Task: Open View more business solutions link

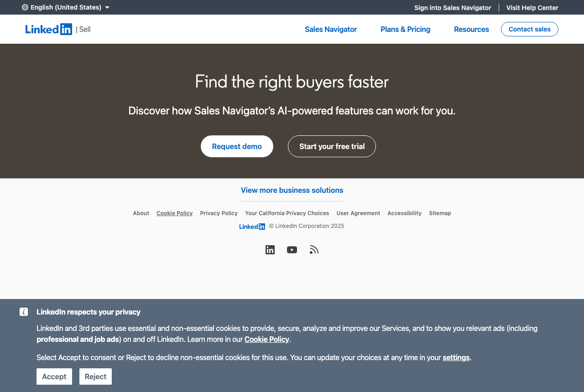Action: (292, 190)
